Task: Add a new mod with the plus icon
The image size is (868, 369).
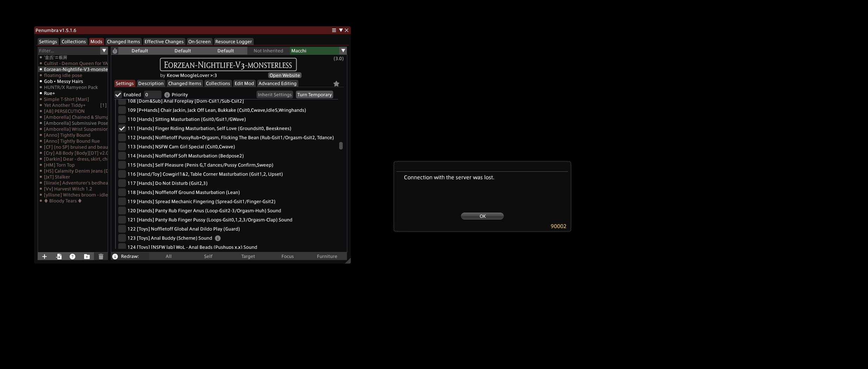Action: click(44, 257)
